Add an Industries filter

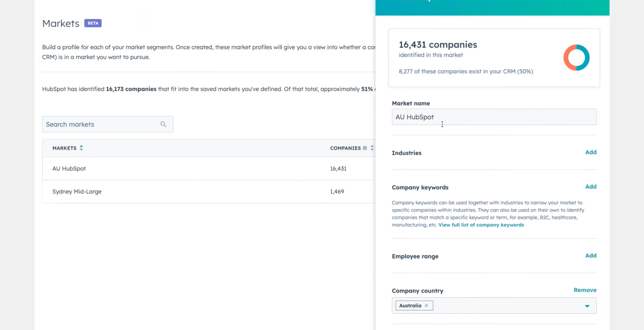[591, 152]
